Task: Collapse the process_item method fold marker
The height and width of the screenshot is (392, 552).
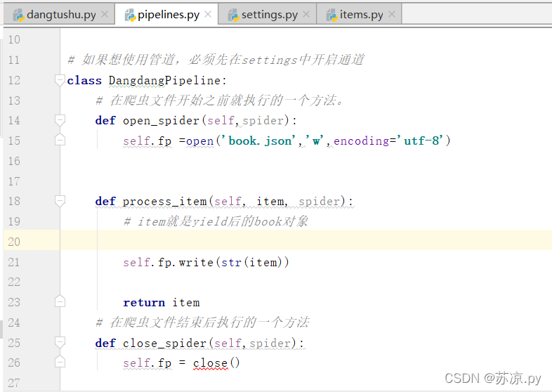Action: (x=60, y=201)
